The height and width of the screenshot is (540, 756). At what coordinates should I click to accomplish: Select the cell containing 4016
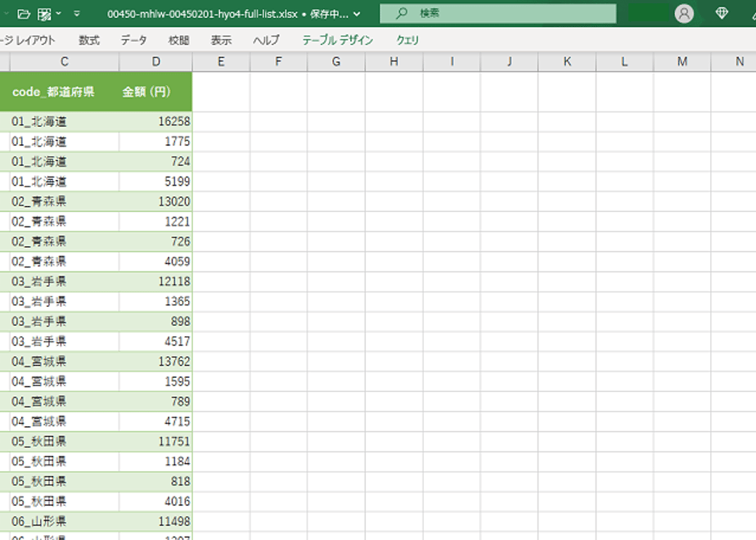click(x=155, y=502)
